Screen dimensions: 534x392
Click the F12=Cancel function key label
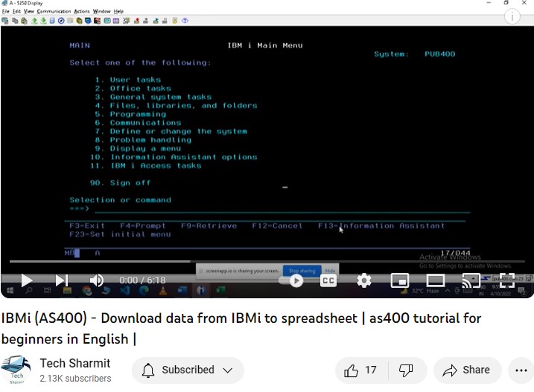[x=277, y=225]
